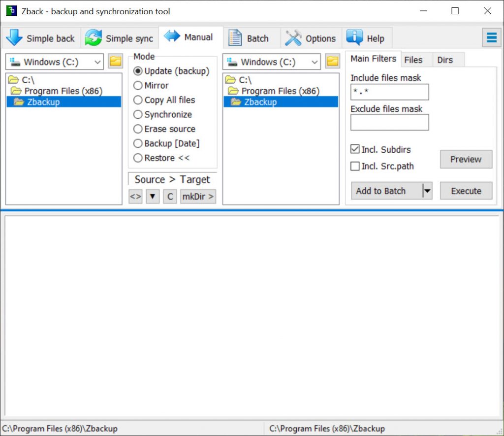Viewport: 504px width, 436px height.
Task: Click source browse folder icon
Action: pyautogui.click(x=115, y=61)
